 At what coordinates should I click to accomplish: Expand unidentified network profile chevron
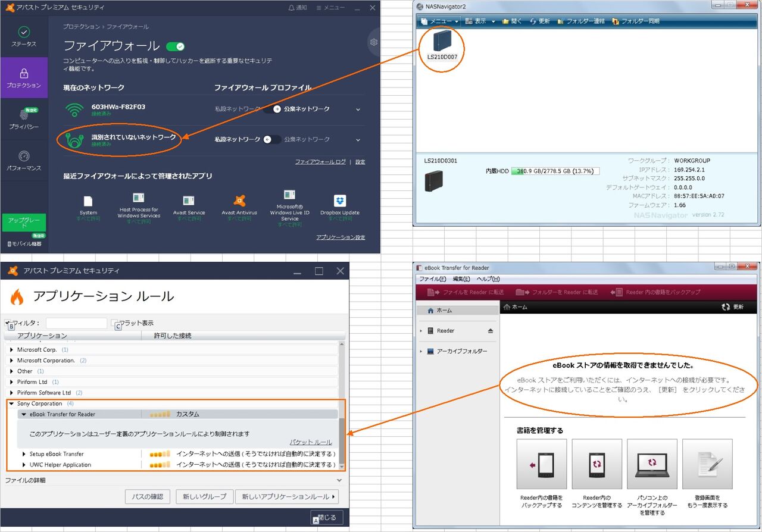tap(358, 140)
